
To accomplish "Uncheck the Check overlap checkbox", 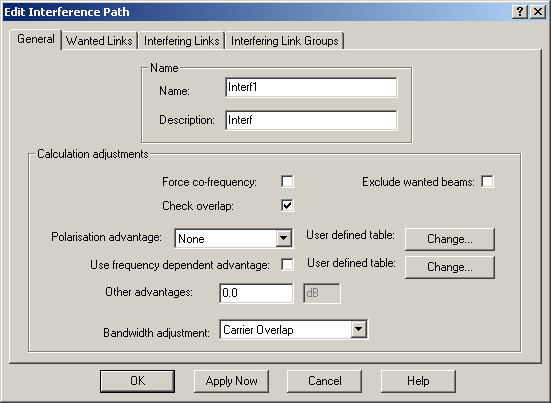I will click(x=287, y=206).
